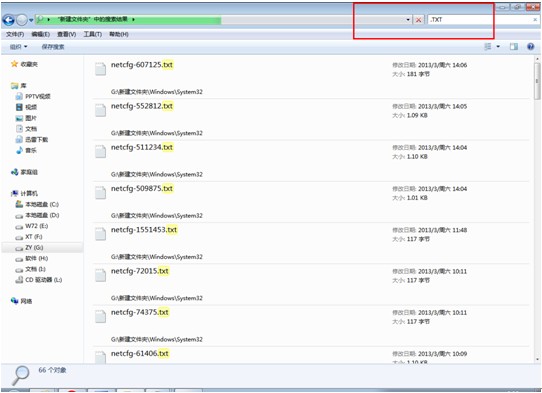The width and height of the screenshot is (542, 393).
Task: Select file netcfg-607125.txt
Action: coord(142,65)
